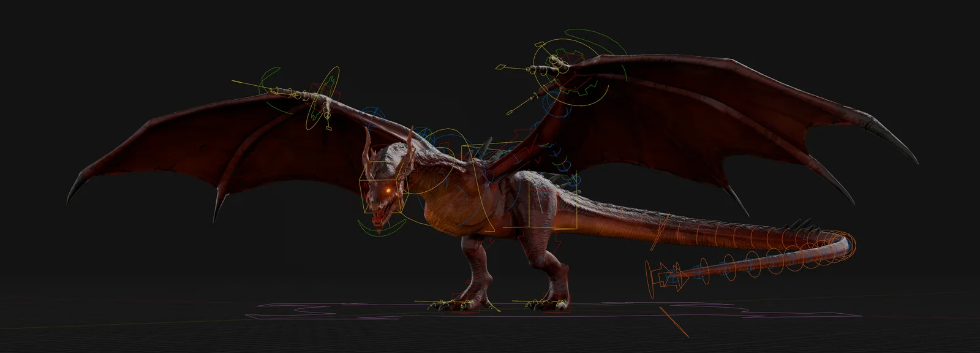Click the orange diagonal line on tail base
Viewport: 980px width, 353px height.
658,232
